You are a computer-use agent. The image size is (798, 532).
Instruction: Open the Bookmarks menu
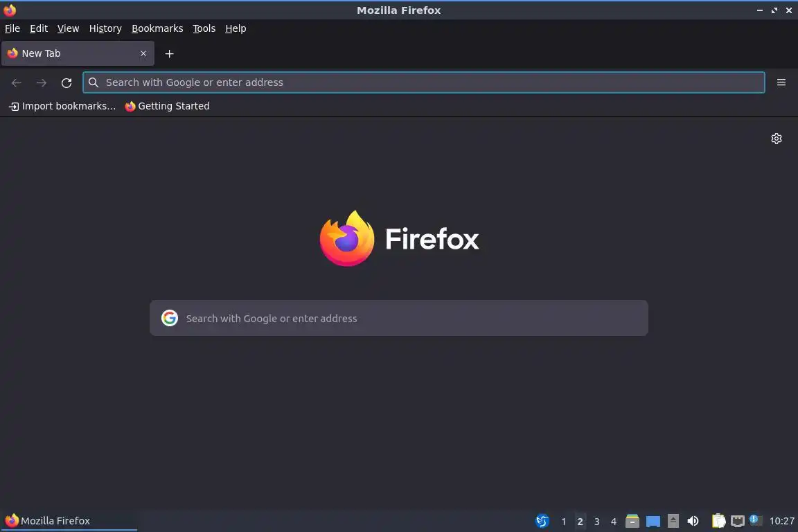point(157,28)
